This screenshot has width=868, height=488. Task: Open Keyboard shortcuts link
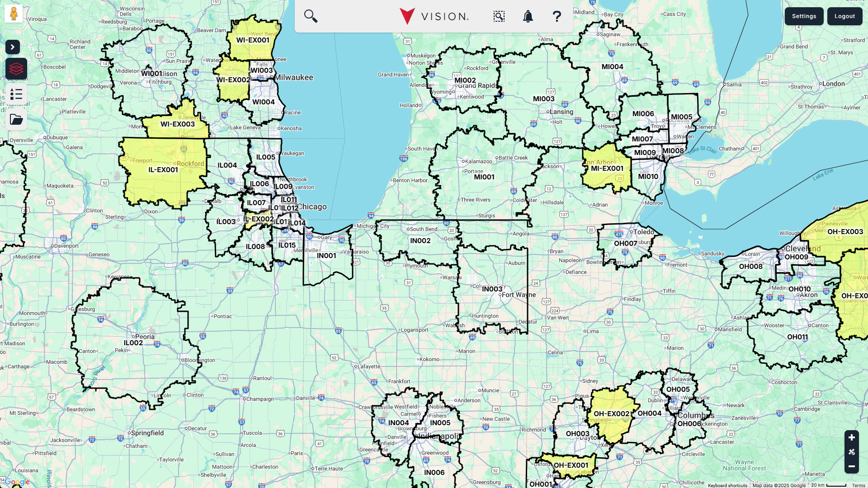pos(727,485)
